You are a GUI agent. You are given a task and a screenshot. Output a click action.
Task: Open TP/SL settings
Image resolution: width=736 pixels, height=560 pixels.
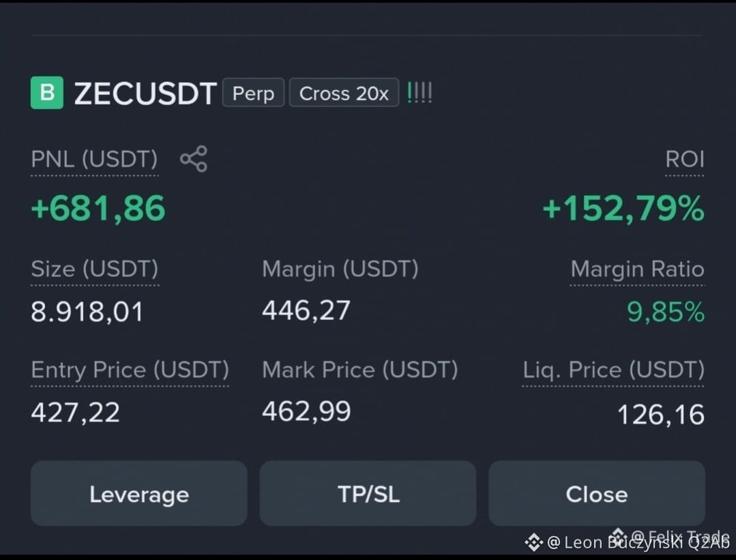[368, 493]
